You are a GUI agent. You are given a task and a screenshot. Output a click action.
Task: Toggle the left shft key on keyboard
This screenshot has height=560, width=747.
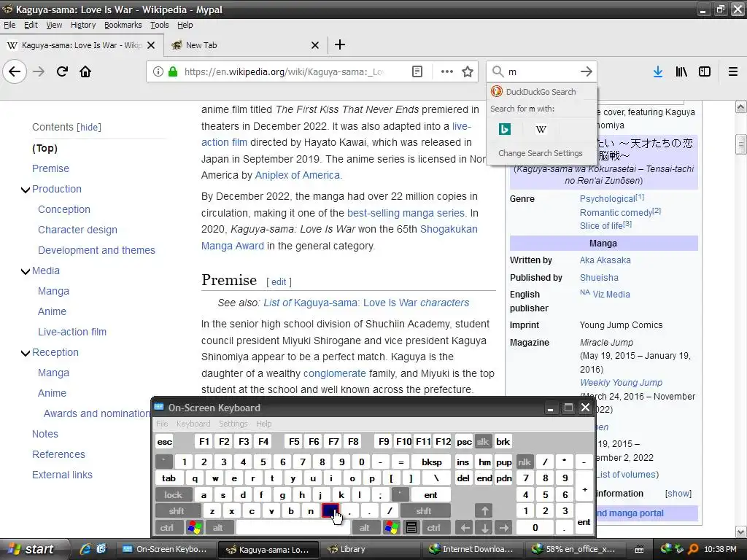(177, 511)
